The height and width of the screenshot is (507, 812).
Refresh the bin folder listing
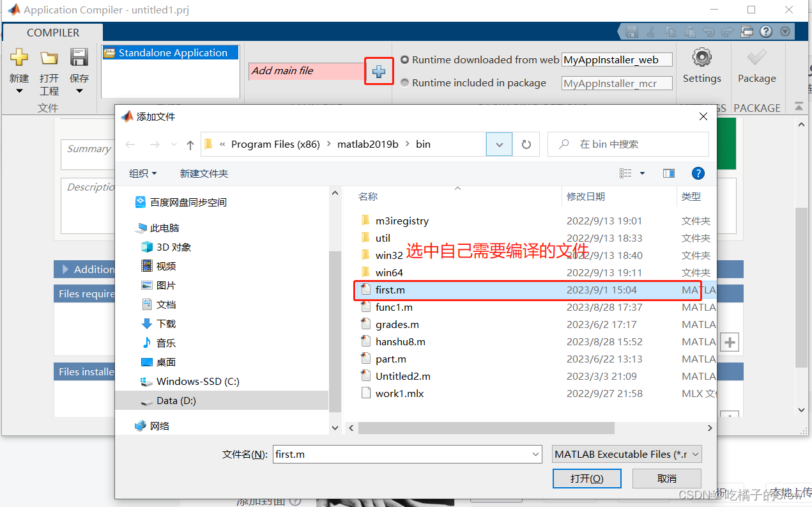point(526,144)
